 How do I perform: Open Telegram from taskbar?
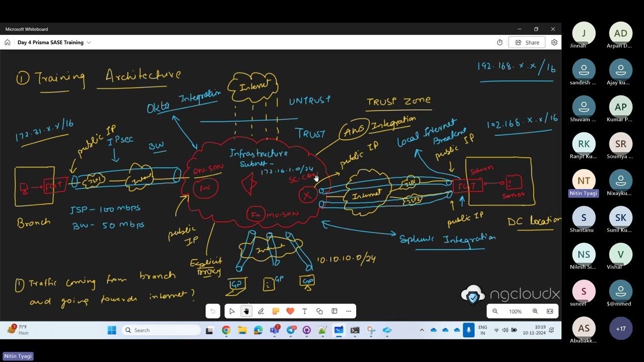point(291,330)
